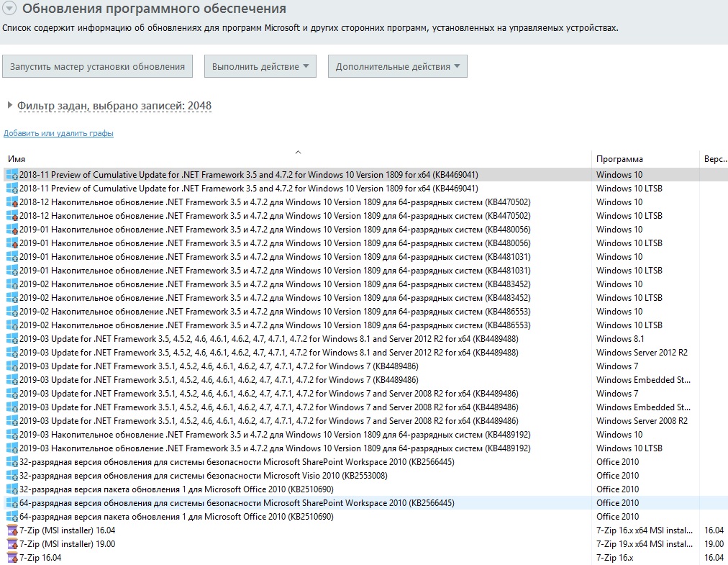Click update icon of KB4489192 Windows 10 row
This screenshot has height=565, width=728.
tap(12, 435)
